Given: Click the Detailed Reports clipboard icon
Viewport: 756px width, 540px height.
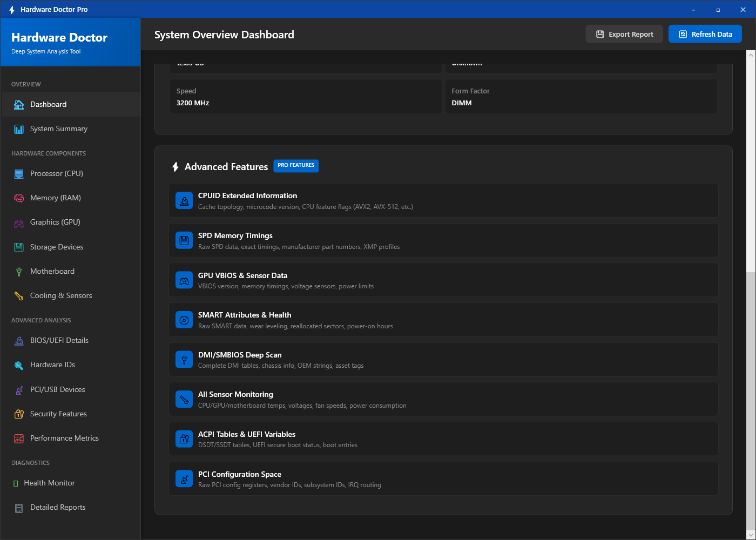Looking at the screenshot, I should click(x=19, y=508).
